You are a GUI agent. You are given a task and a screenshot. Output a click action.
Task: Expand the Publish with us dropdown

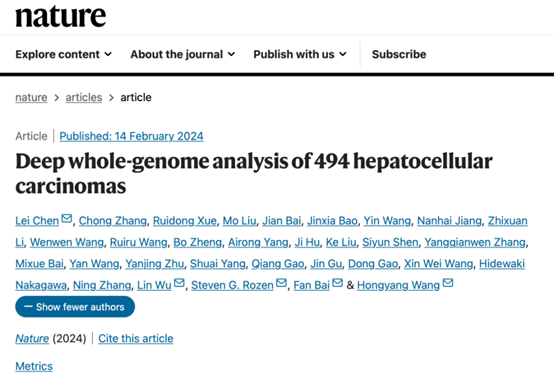pyautogui.click(x=300, y=54)
